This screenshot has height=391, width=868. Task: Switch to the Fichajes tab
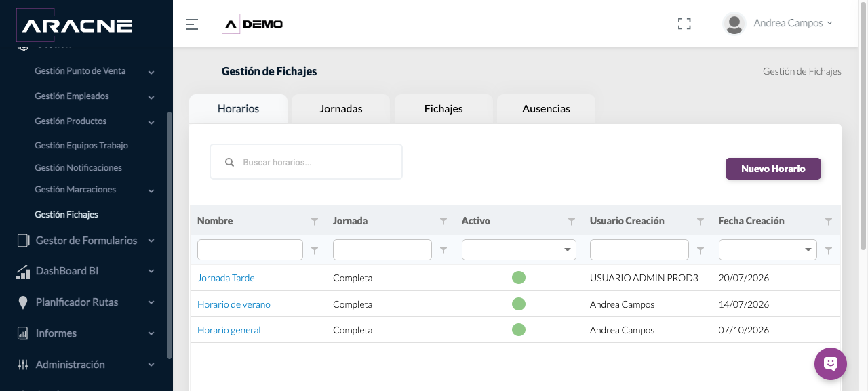(x=443, y=108)
